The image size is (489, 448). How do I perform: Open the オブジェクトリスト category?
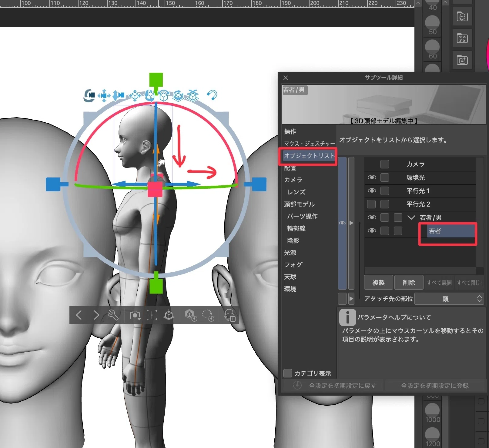click(309, 156)
